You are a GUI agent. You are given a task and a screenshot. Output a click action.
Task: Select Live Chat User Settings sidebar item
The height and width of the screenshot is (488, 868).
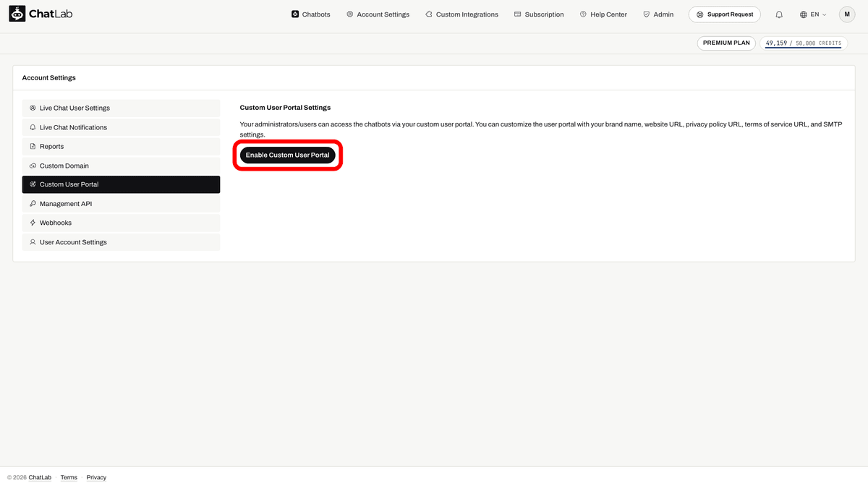(121, 108)
